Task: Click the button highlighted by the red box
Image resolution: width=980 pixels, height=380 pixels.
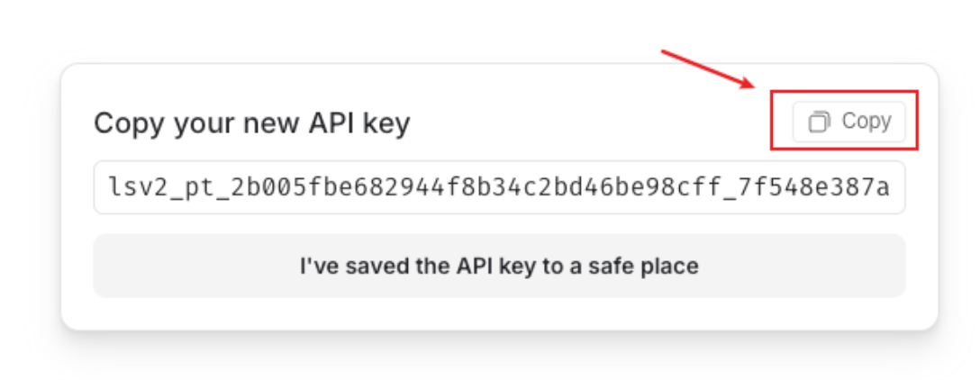Action: coord(848,122)
